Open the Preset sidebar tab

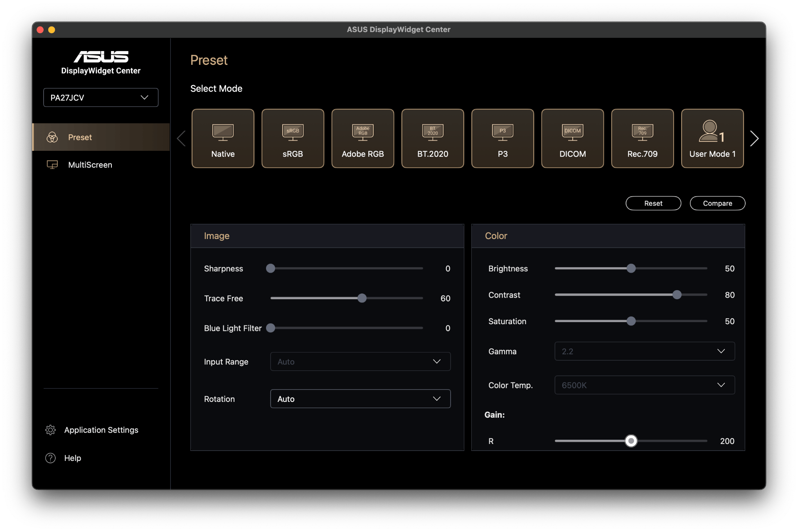[x=80, y=137]
